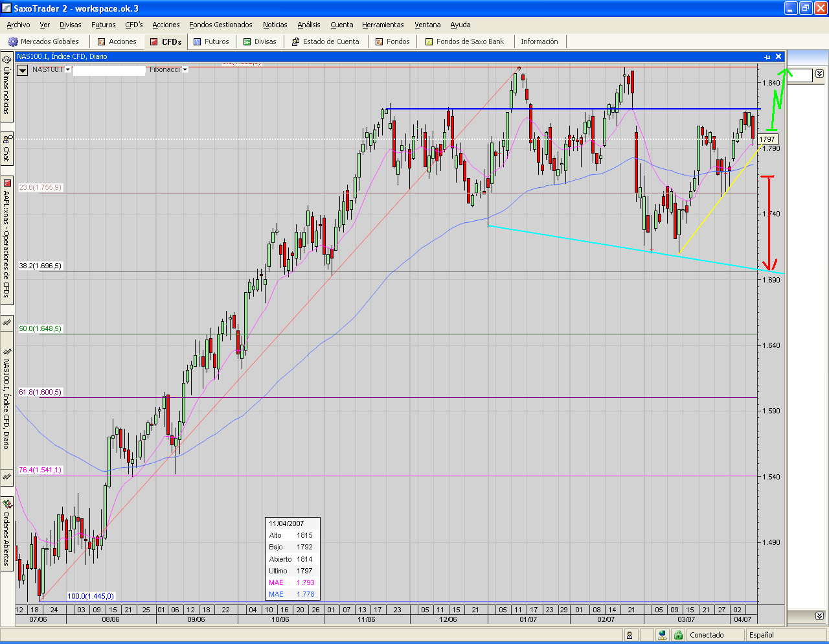Open the Últimas noticias side panel

click(6, 89)
